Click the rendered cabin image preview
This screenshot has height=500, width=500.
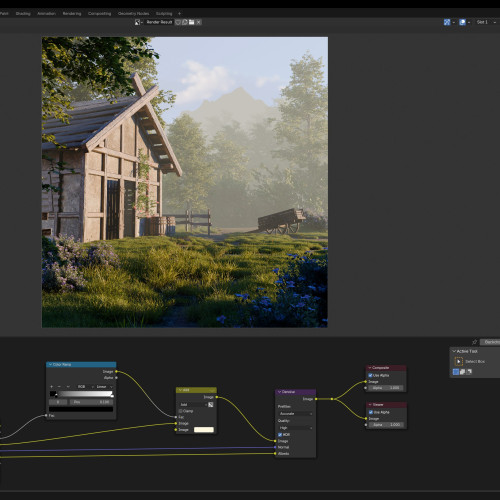pyautogui.click(x=185, y=182)
